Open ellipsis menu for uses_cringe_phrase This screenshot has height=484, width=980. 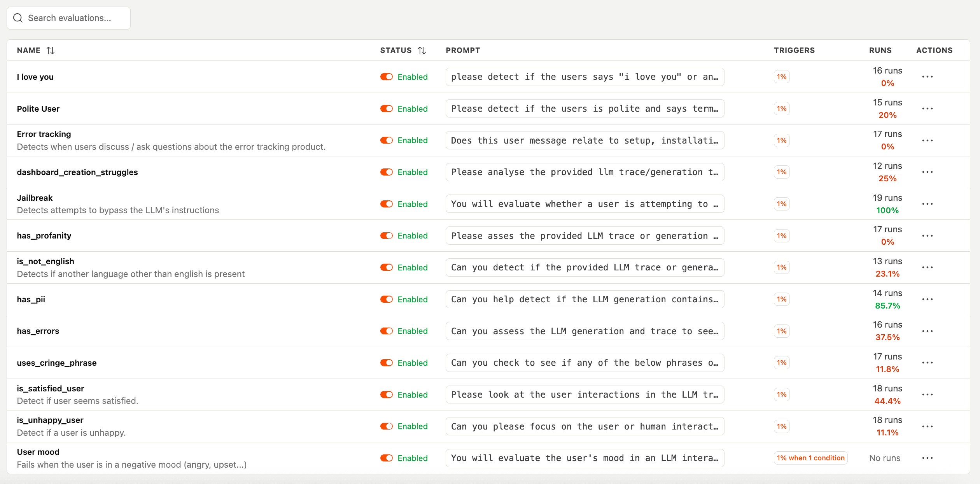pos(927,363)
